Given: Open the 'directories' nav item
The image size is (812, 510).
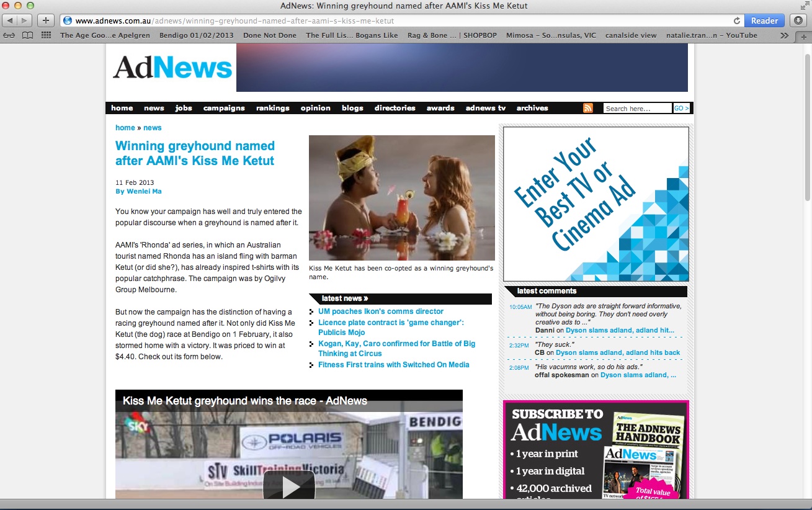Looking at the screenshot, I should (395, 108).
